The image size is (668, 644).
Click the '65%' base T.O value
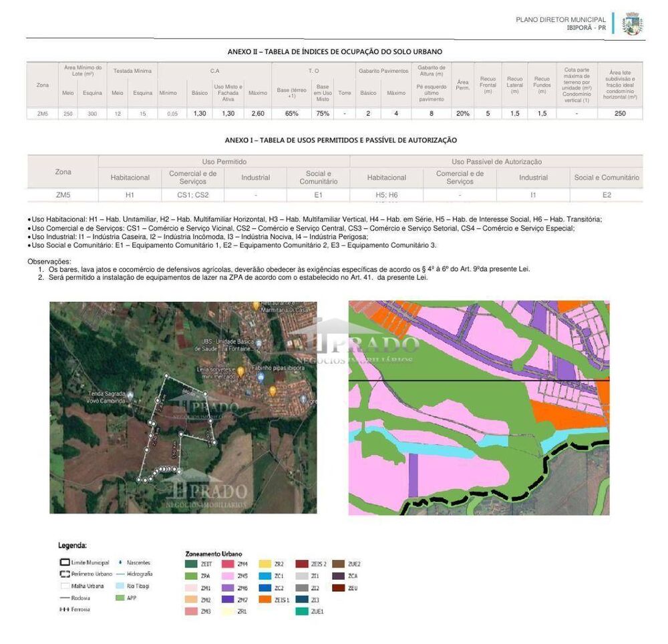click(x=292, y=114)
